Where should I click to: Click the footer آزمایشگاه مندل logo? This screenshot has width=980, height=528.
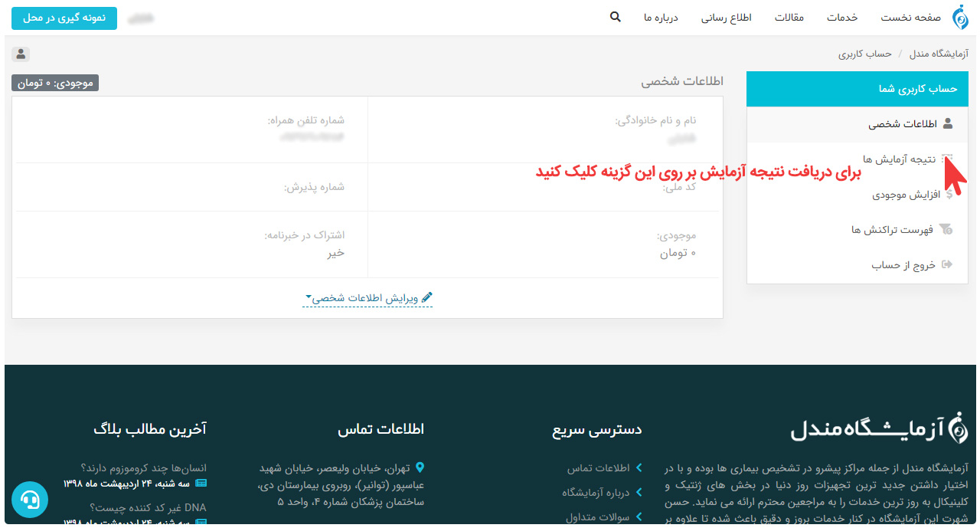coord(879,428)
